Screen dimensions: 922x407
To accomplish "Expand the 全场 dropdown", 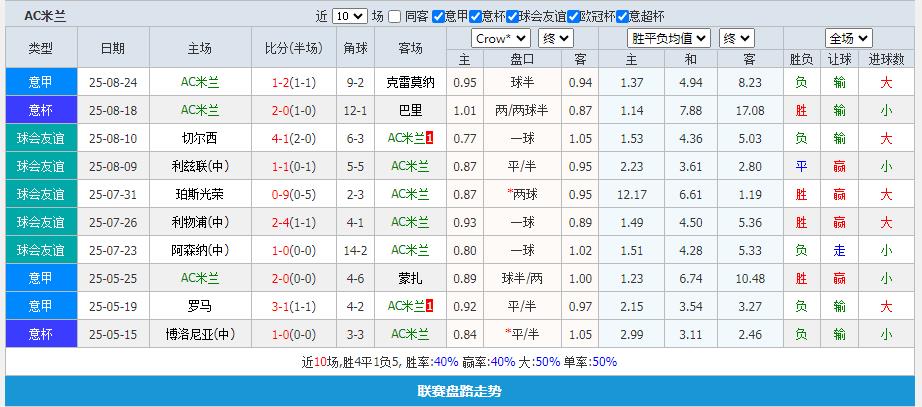I will (x=849, y=38).
